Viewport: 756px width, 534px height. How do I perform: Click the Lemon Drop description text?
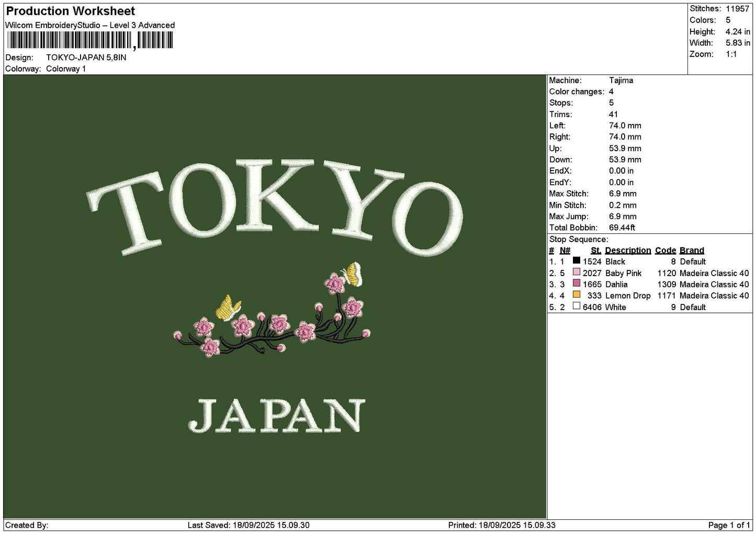pyautogui.click(x=628, y=296)
